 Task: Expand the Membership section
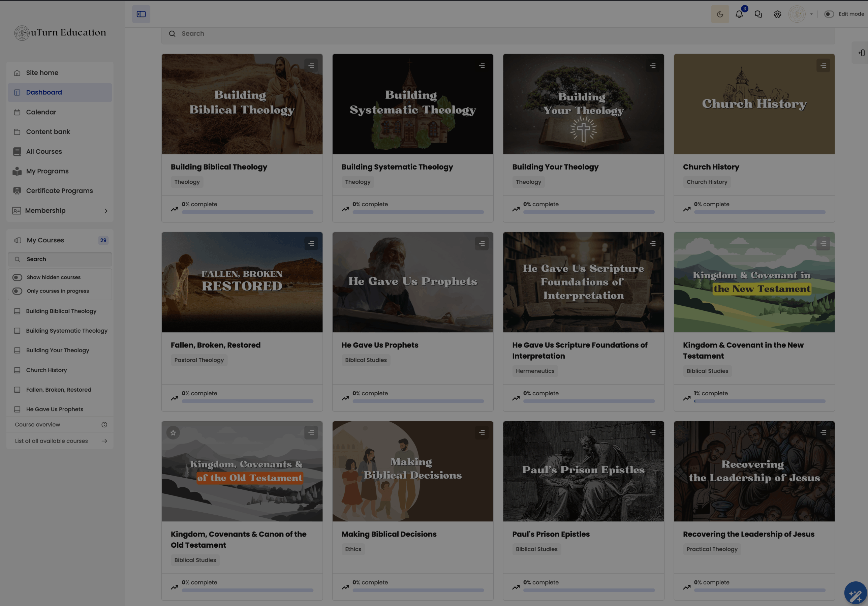coord(106,211)
